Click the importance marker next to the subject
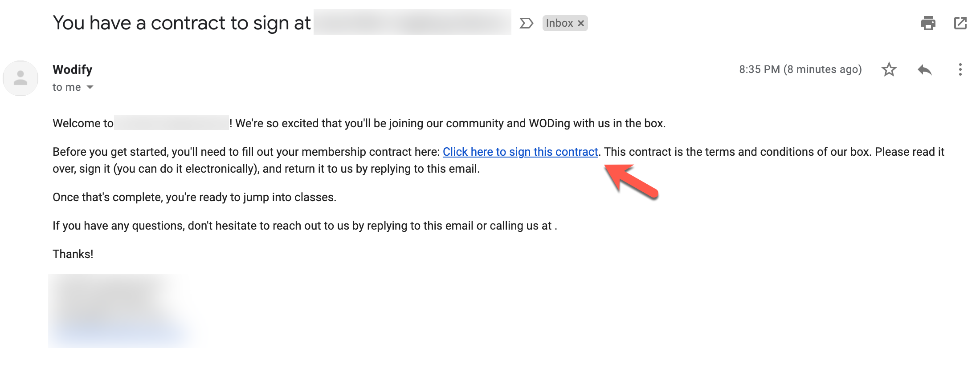The width and height of the screenshot is (980, 380). 526,23
